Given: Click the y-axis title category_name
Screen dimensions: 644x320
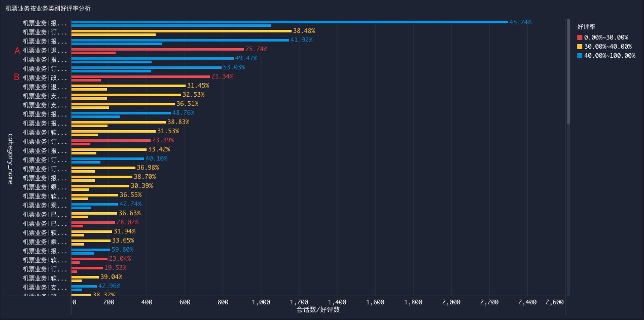Looking at the screenshot, I should pyautogui.click(x=10, y=158).
